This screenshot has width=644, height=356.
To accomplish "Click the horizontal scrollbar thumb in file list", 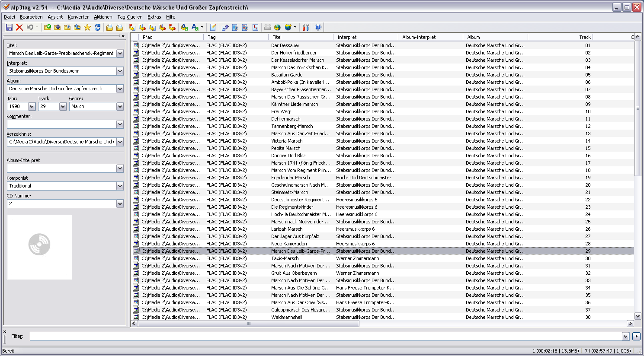I will (x=248, y=323).
